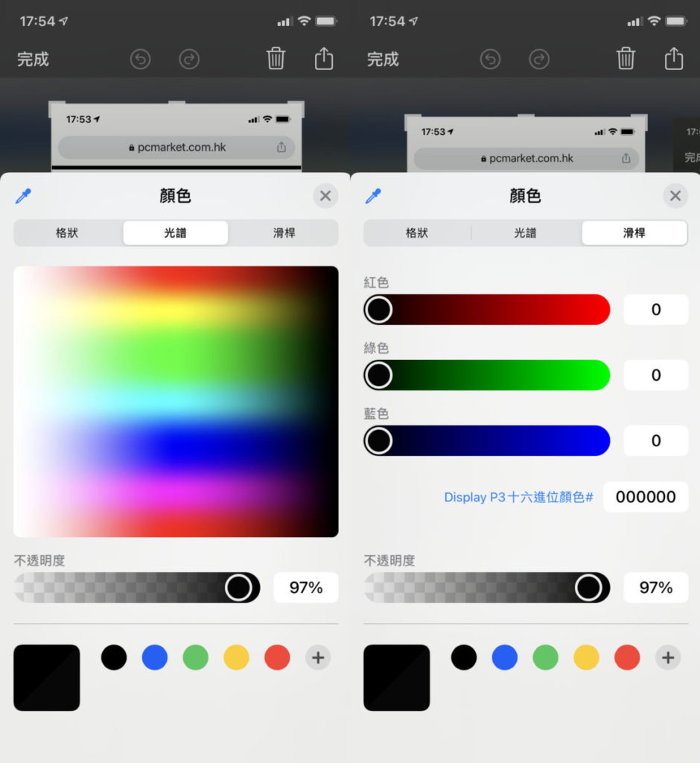Viewport: 700px width, 763px height.
Task: Click the 不透明度 slider knob on the right screen
Action: click(588, 587)
